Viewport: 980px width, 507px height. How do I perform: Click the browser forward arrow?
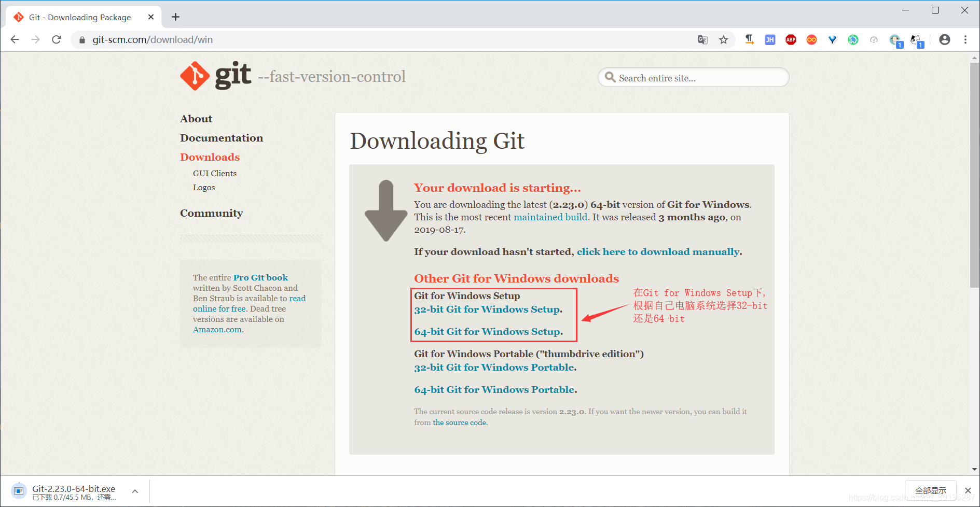tap(35, 39)
